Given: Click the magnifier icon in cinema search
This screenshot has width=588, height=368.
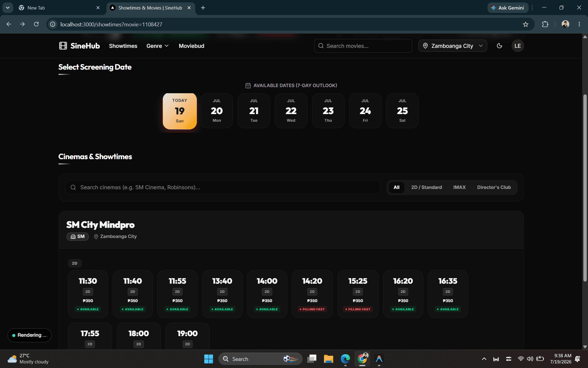Looking at the screenshot, I should click(x=73, y=187).
